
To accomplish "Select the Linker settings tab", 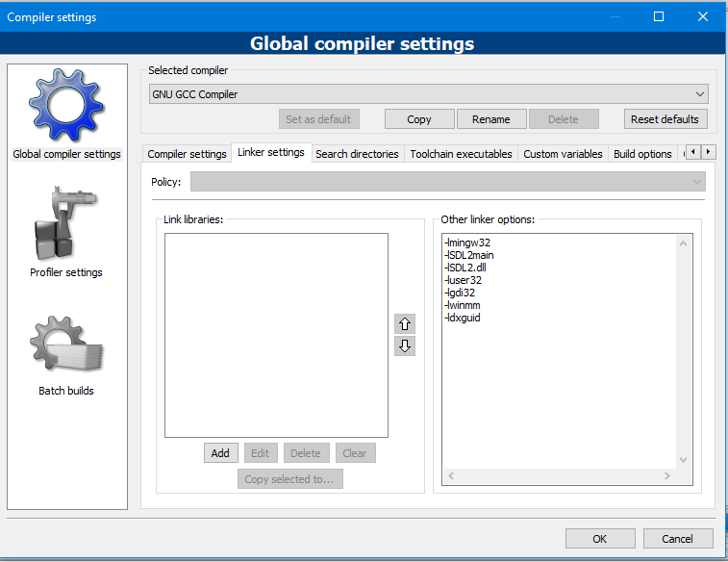I will tap(271, 152).
